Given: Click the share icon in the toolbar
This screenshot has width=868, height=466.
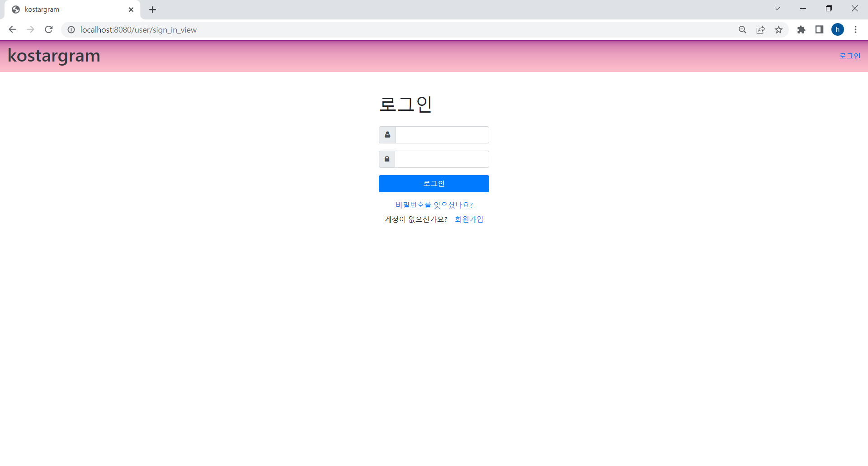Looking at the screenshot, I should 760,29.
